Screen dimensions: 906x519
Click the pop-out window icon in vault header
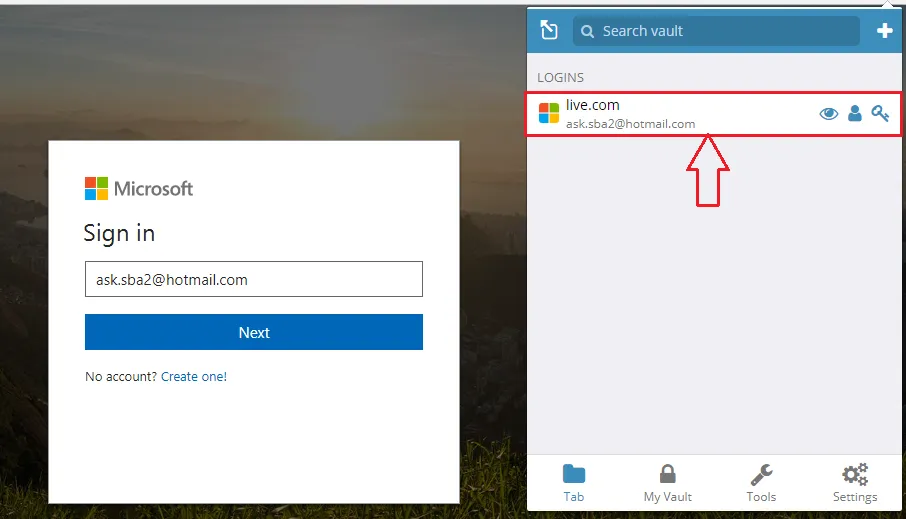tap(549, 30)
